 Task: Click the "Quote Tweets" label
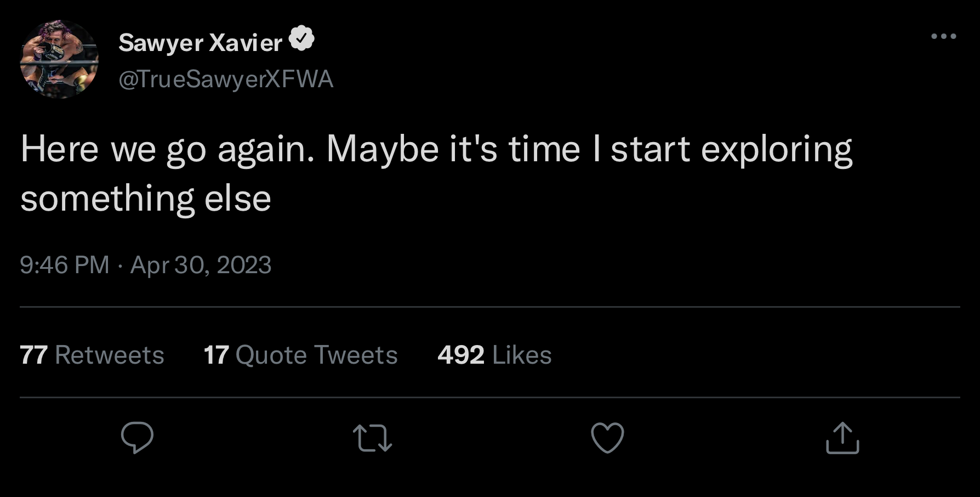(x=316, y=355)
